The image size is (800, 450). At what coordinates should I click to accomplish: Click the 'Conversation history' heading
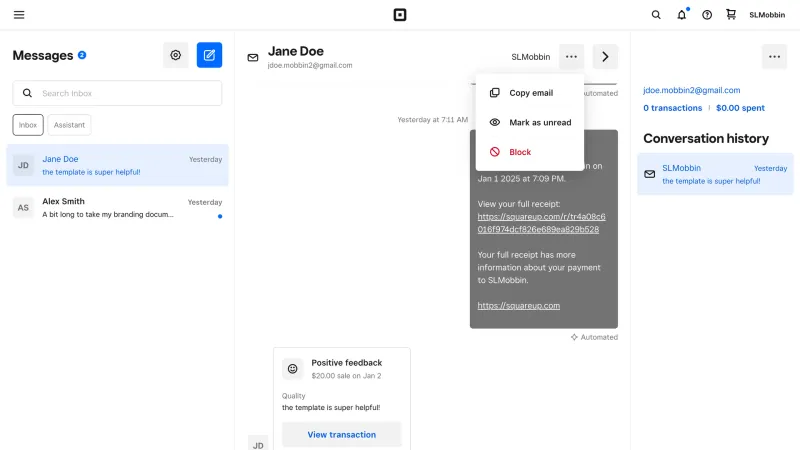click(x=706, y=138)
